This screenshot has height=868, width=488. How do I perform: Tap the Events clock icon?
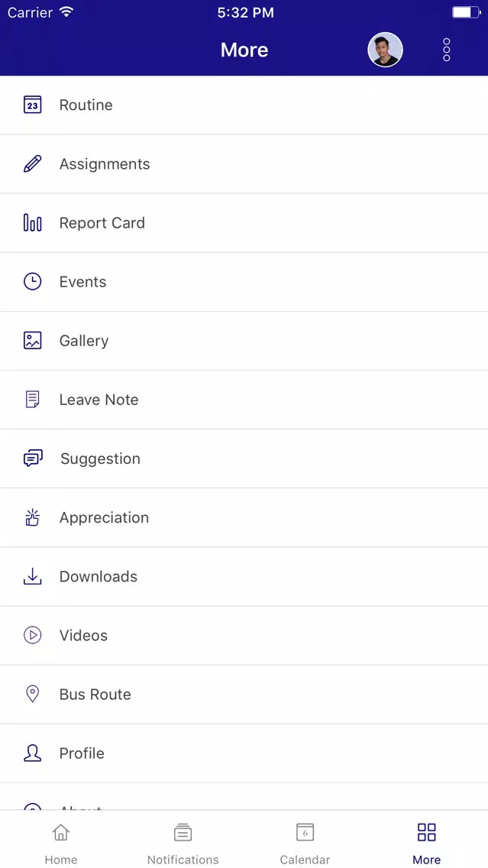32,281
